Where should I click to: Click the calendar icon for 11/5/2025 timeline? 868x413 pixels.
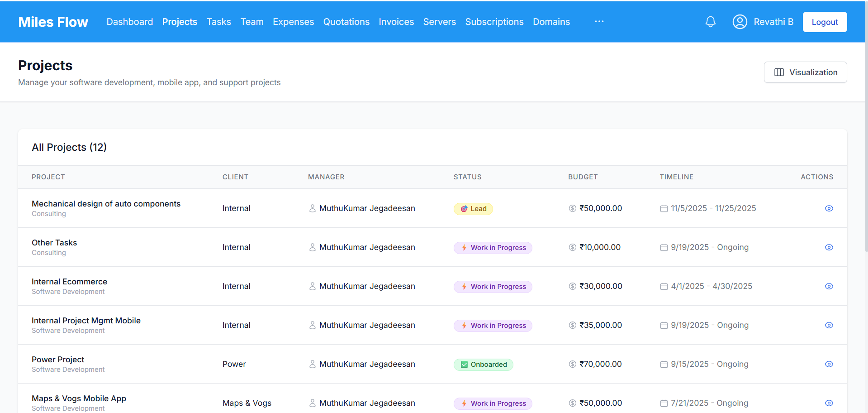[664, 208]
